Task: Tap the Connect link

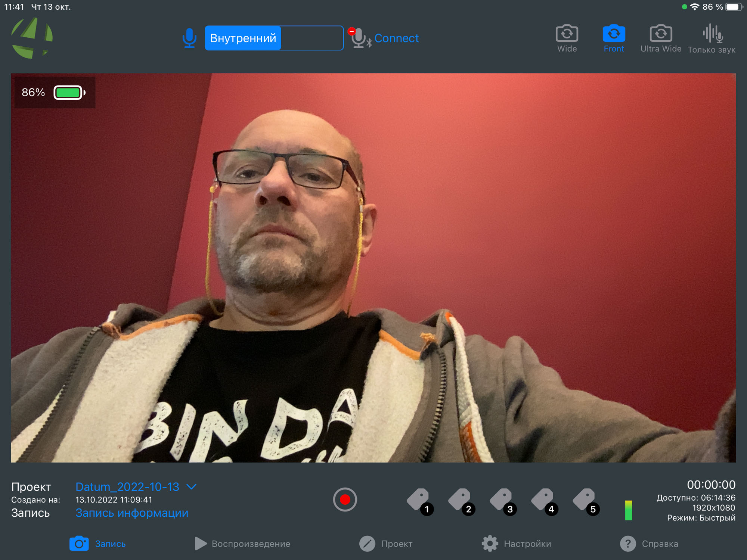Action: click(x=396, y=38)
